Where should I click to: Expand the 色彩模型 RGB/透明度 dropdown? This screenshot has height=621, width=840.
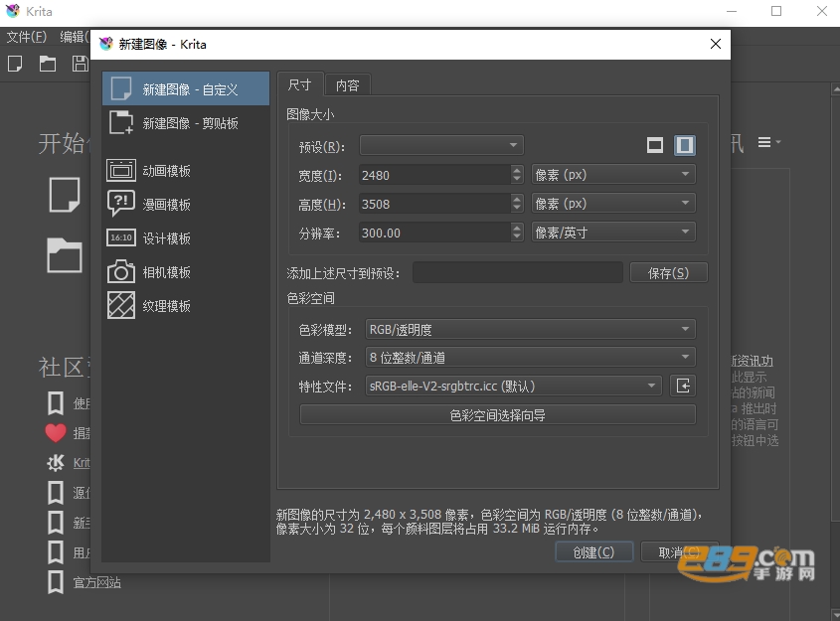point(531,329)
